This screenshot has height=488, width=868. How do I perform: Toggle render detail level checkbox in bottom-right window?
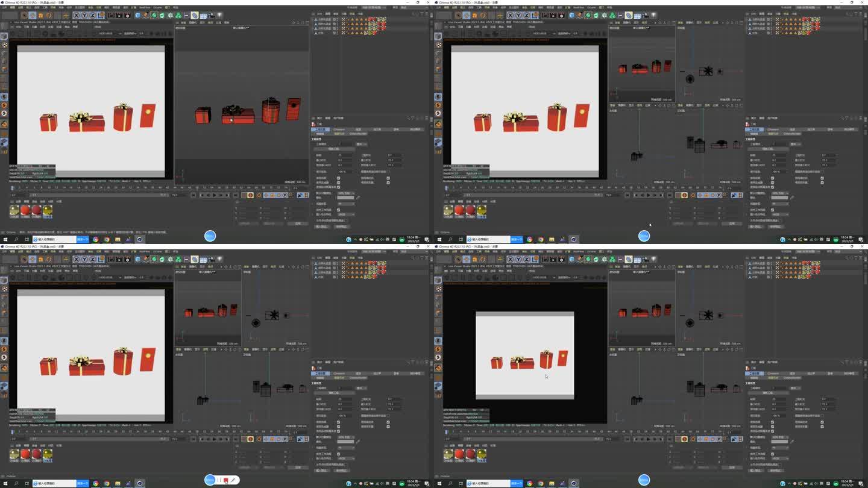click(823, 416)
